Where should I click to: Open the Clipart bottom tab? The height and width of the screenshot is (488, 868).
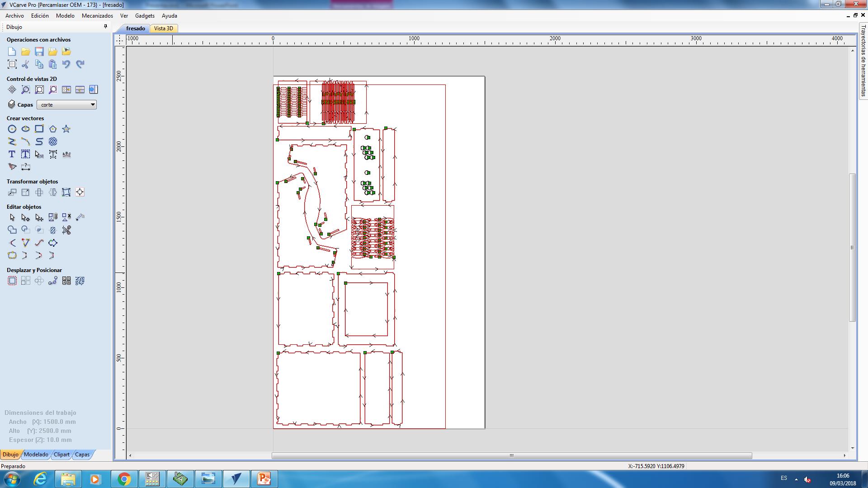61,455
